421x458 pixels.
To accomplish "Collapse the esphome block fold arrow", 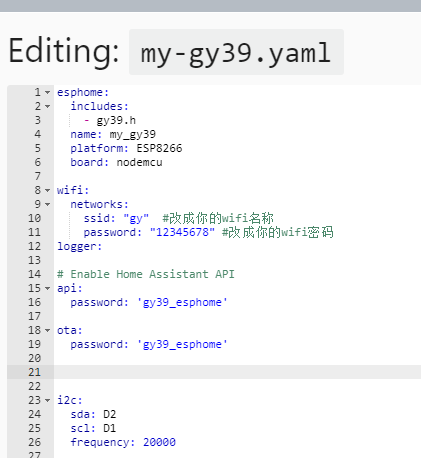I will click(47, 92).
